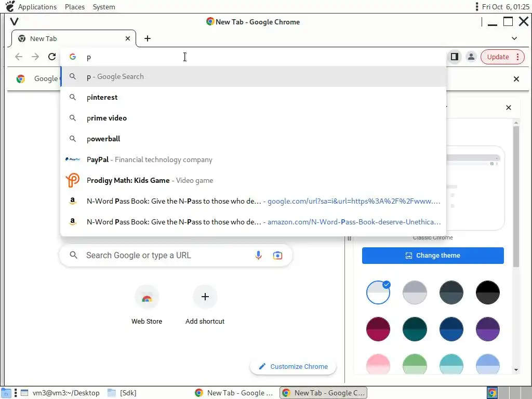Close the Customize Chrome side panel
Screen dimensions: 532x399
508,108
